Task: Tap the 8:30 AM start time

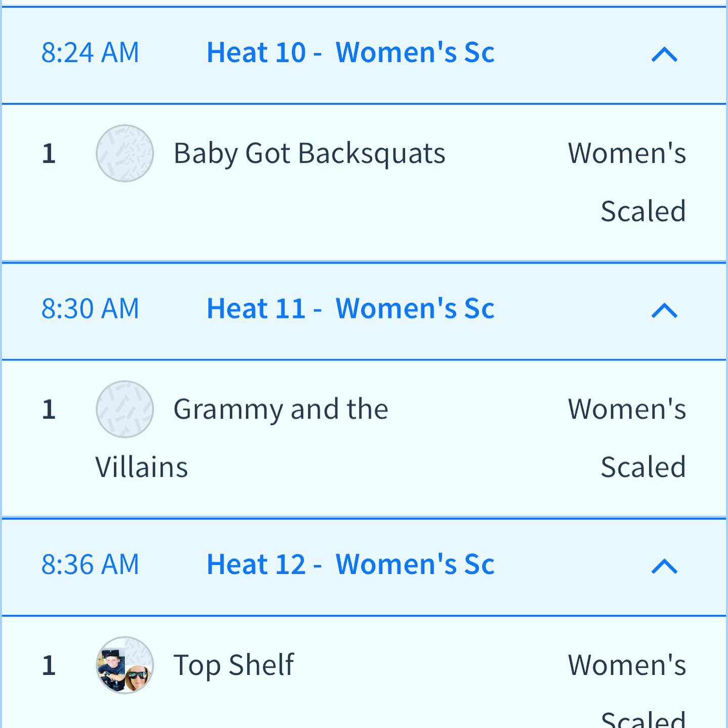Action: coord(90,308)
